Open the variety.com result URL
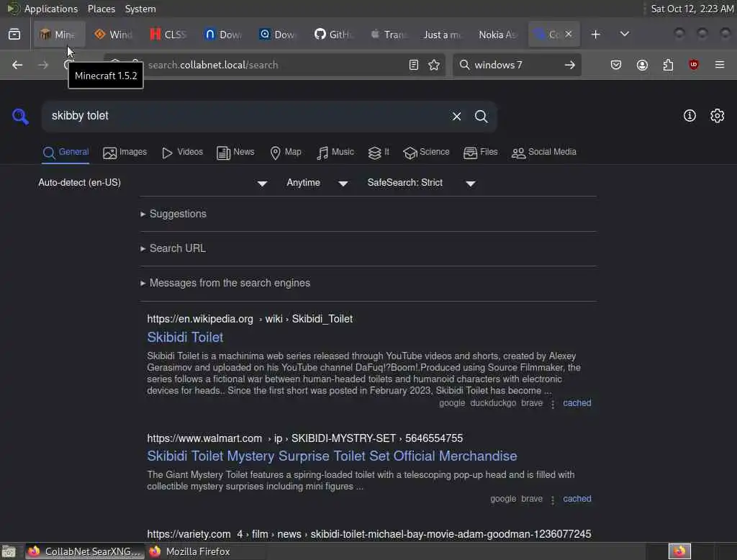This screenshot has height=560, width=737. pos(369,534)
